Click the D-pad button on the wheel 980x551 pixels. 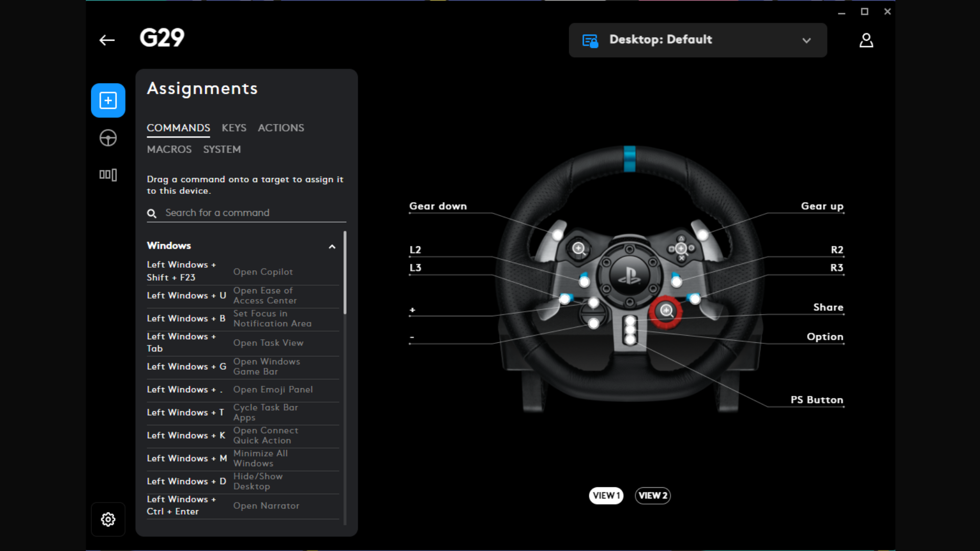pos(681,248)
